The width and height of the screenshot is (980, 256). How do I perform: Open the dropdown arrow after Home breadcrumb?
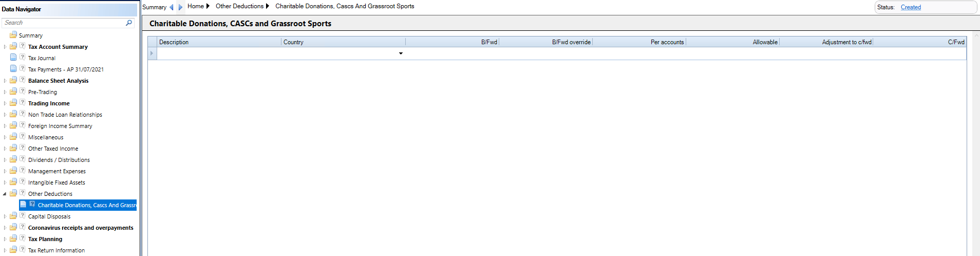pos(208,6)
